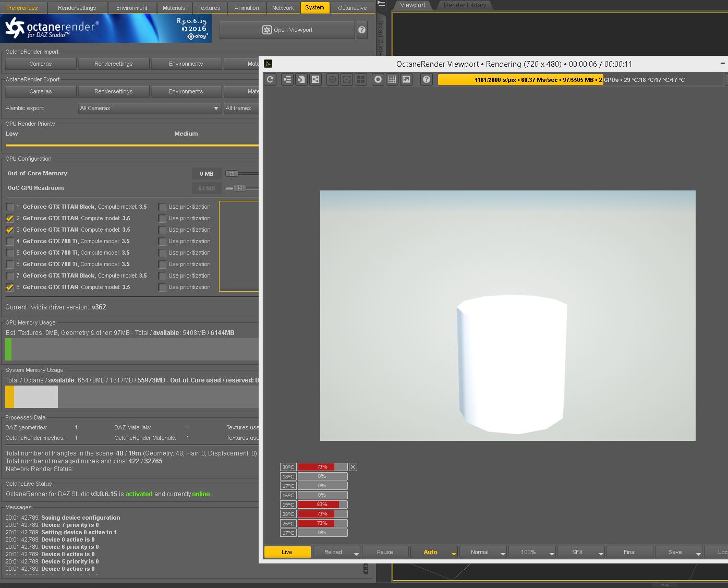The image size is (728, 588).
Task: Click the image picture icon in Viewport toolbar
Action: point(406,79)
